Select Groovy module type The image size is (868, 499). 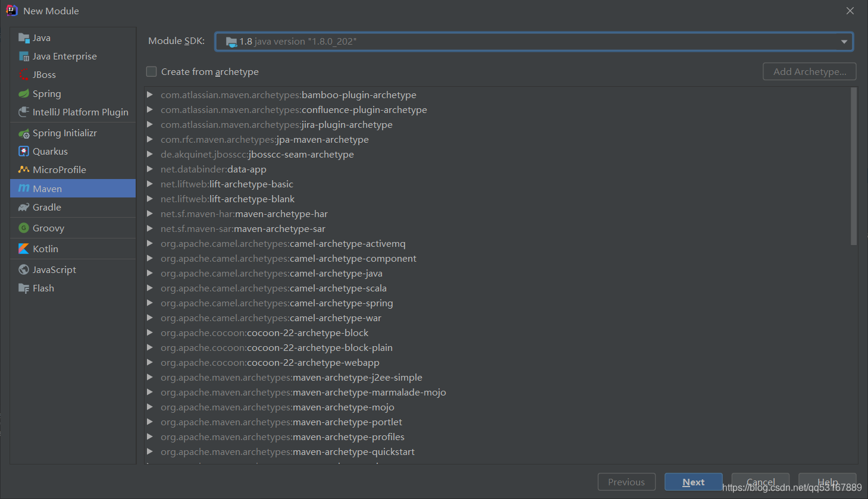coord(73,228)
